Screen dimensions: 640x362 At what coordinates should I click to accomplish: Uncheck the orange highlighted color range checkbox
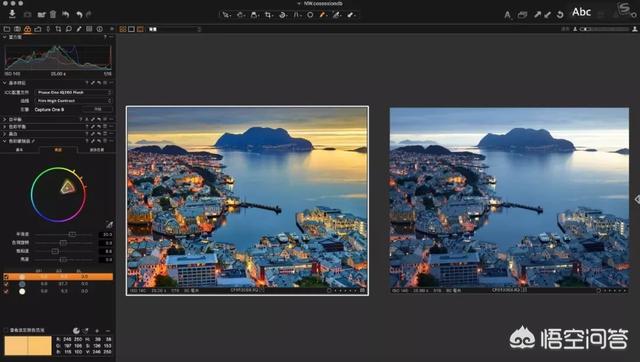tap(6, 277)
